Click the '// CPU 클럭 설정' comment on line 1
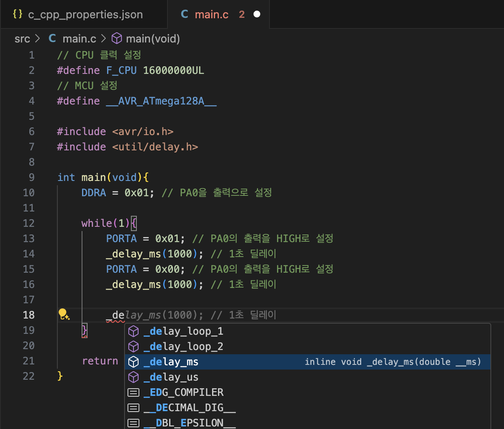The image size is (504, 429). (x=99, y=55)
